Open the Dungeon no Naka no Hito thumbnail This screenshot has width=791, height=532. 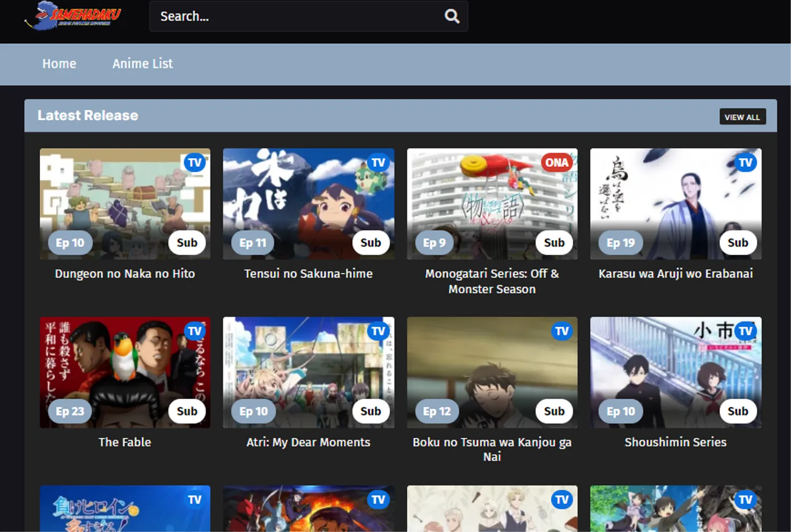point(125,204)
